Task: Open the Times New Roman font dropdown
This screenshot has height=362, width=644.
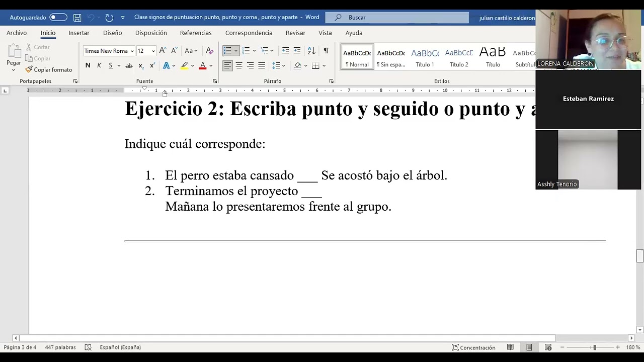Action: (132, 51)
